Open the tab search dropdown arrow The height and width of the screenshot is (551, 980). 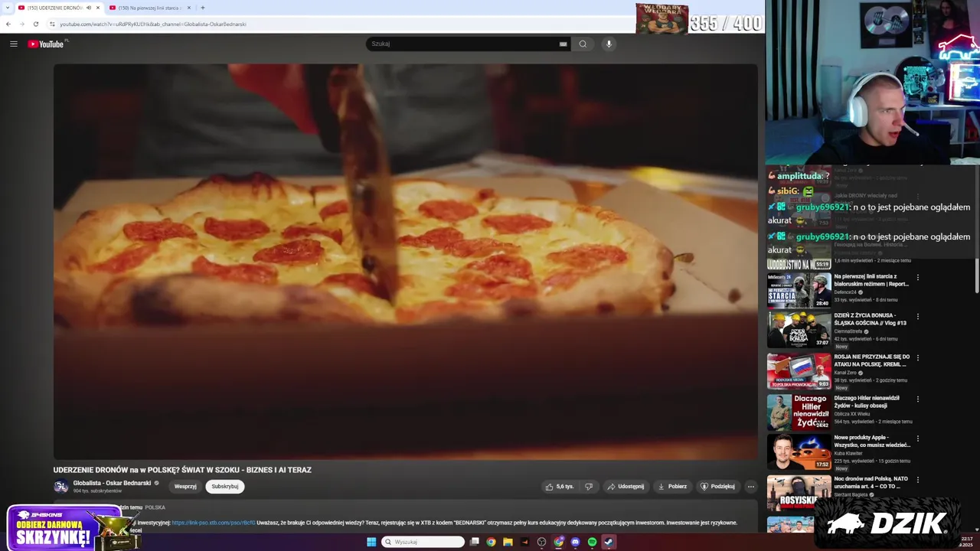(8, 8)
